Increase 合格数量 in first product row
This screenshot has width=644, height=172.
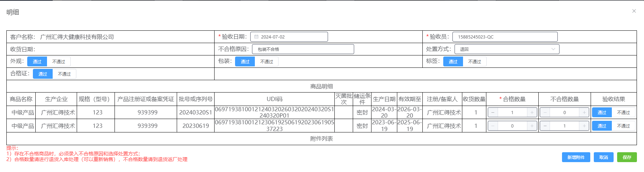[532, 112]
